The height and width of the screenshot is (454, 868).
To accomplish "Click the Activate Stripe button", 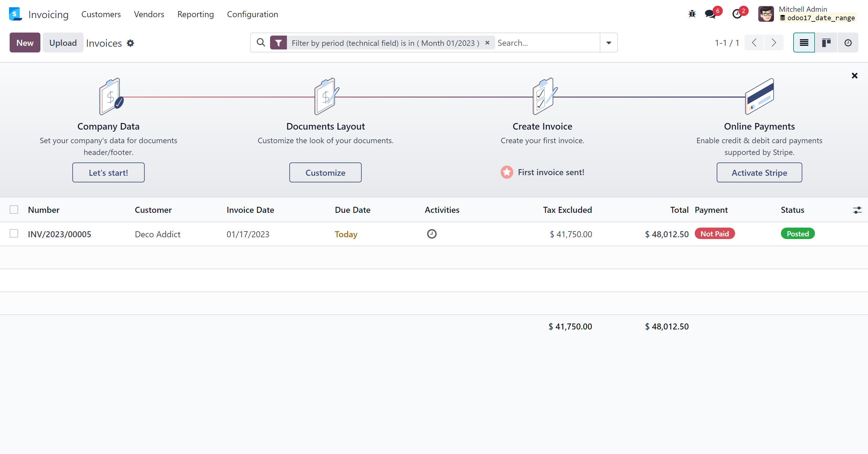I will pyautogui.click(x=759, y=172).
